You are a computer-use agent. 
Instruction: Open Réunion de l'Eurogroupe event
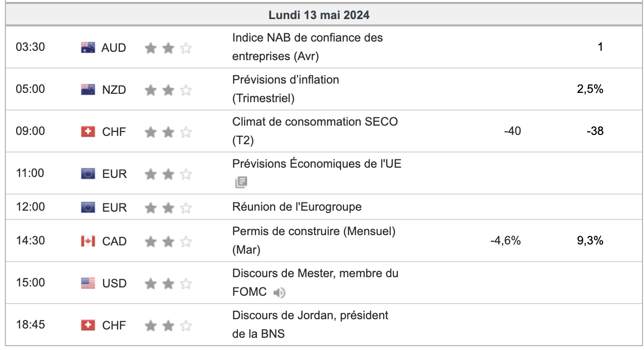(297, 207)
